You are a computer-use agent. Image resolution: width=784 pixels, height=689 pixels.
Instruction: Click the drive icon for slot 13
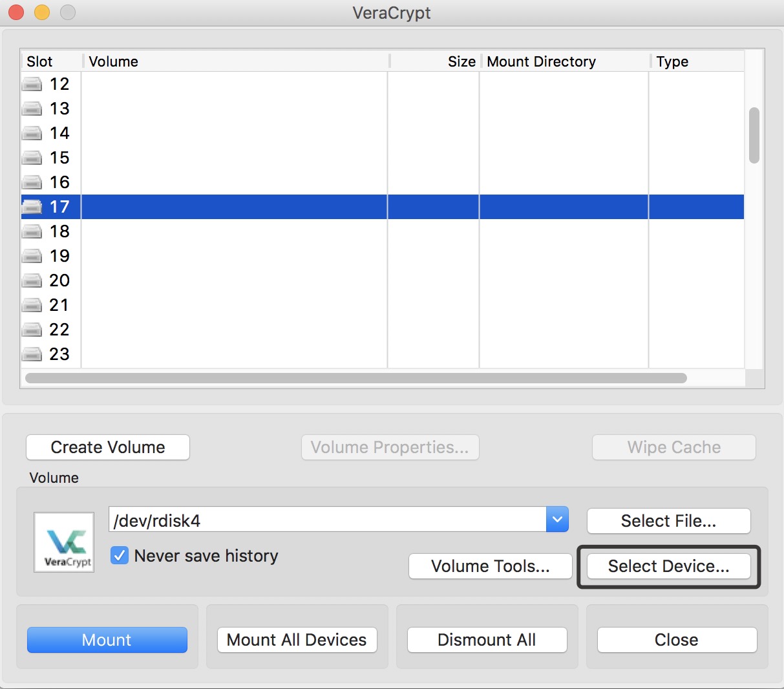tap(32, 109)
